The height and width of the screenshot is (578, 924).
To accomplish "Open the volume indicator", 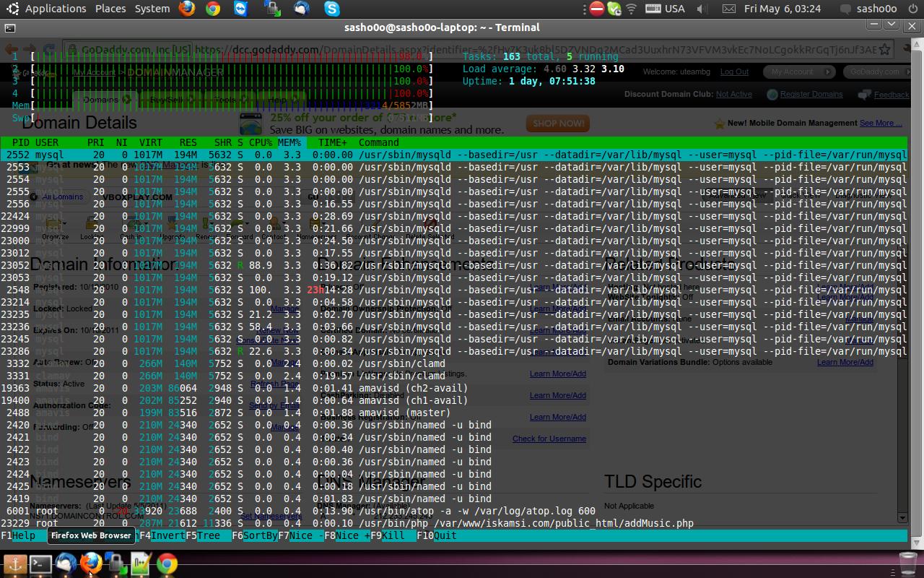I will 702,9.
